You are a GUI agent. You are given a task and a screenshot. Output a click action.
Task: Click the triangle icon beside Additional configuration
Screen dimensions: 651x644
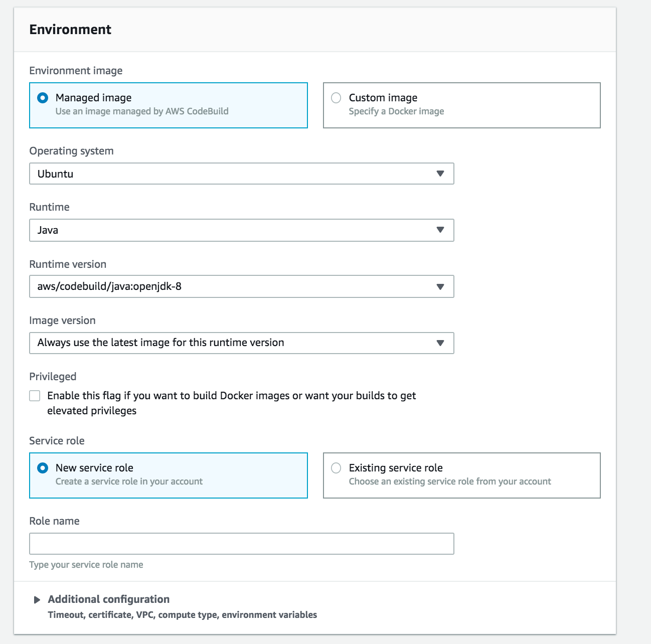tap(37, 600)
